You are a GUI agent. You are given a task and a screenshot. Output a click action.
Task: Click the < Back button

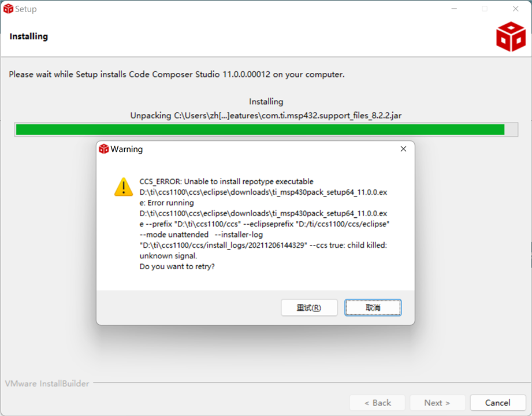[377, 403]
